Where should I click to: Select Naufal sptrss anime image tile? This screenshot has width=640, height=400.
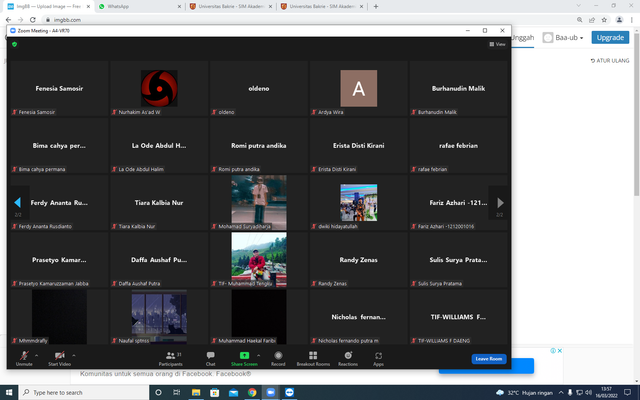[159, 317]
